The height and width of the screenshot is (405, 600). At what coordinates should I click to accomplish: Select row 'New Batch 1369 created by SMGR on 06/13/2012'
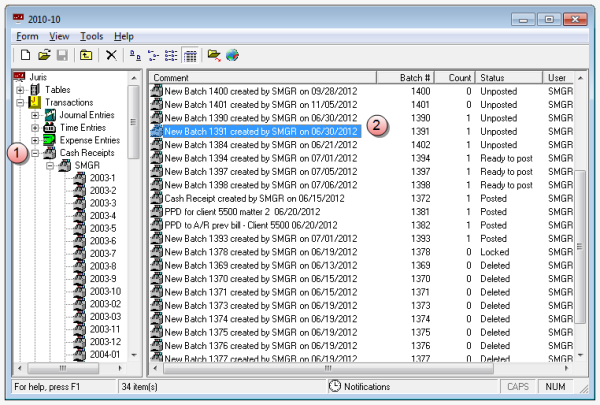pyautogui.click(x=261, y=265)
